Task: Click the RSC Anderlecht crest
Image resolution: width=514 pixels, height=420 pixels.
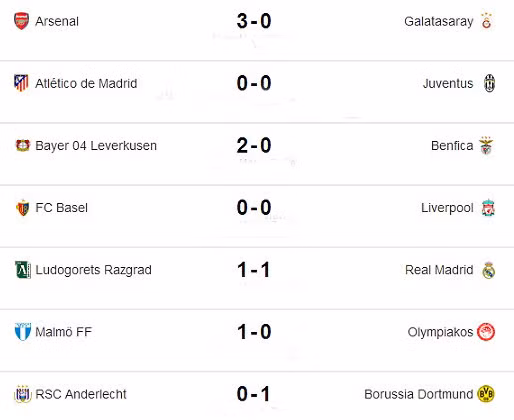Action: click(23, 394)
